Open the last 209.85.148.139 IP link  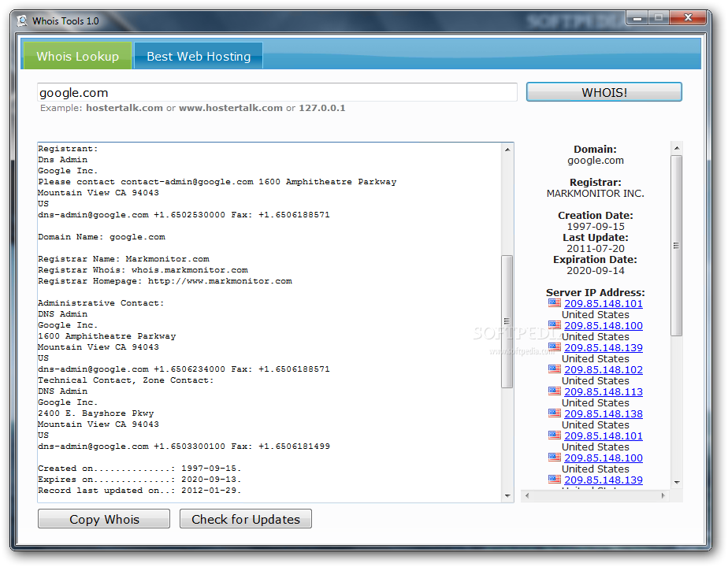point(603,480)
